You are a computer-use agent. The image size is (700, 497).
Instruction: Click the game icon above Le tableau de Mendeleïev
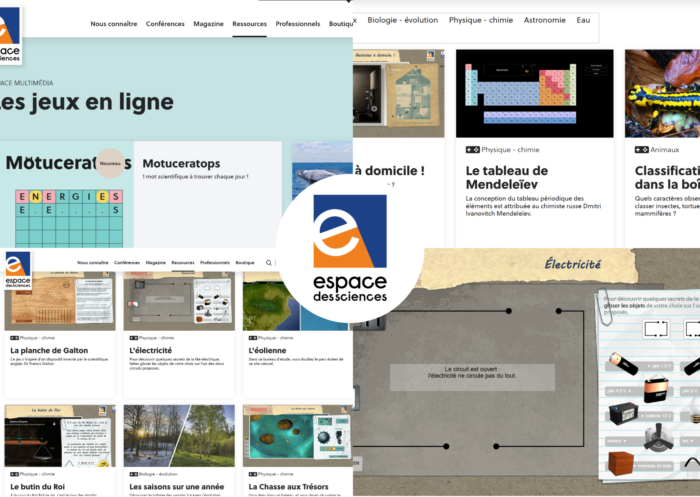[472, 149]
